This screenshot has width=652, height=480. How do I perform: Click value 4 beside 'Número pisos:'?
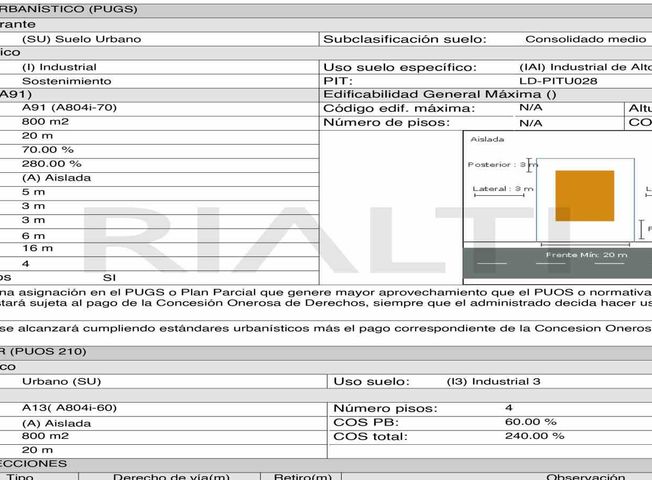[x=509, y=408]
